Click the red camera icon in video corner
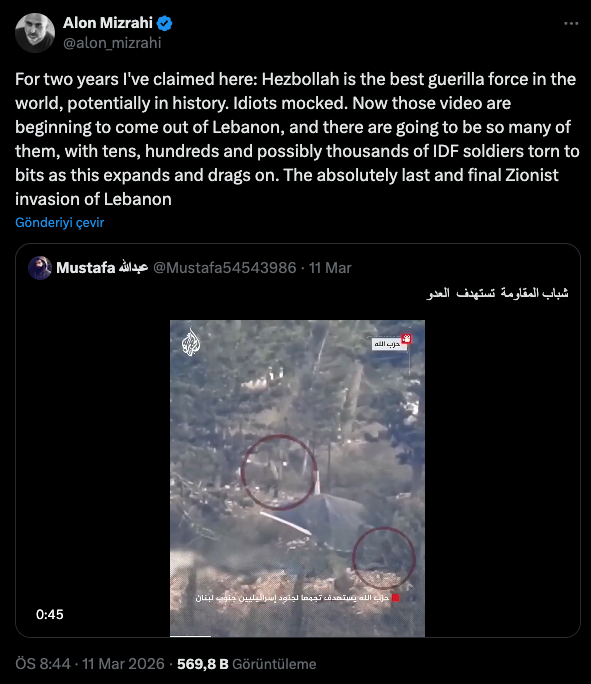This screenshot has height=684, width=591. tap(407, 339)
